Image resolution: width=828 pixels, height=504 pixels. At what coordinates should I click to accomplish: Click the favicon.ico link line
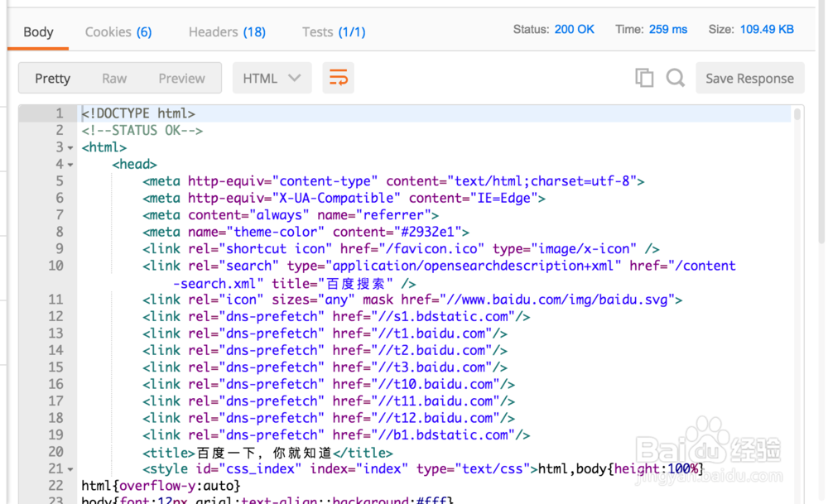(401, 248)
